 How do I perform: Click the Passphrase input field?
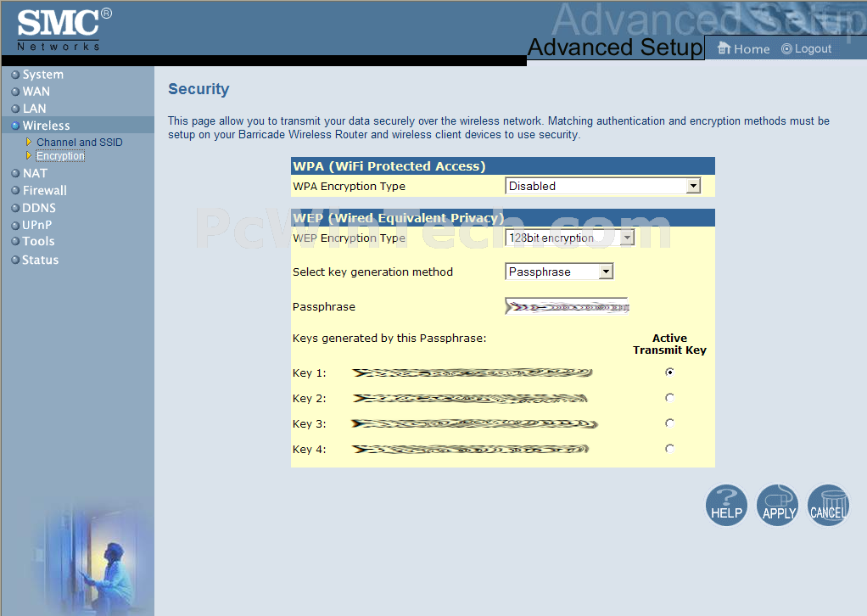tap(568, 305)
